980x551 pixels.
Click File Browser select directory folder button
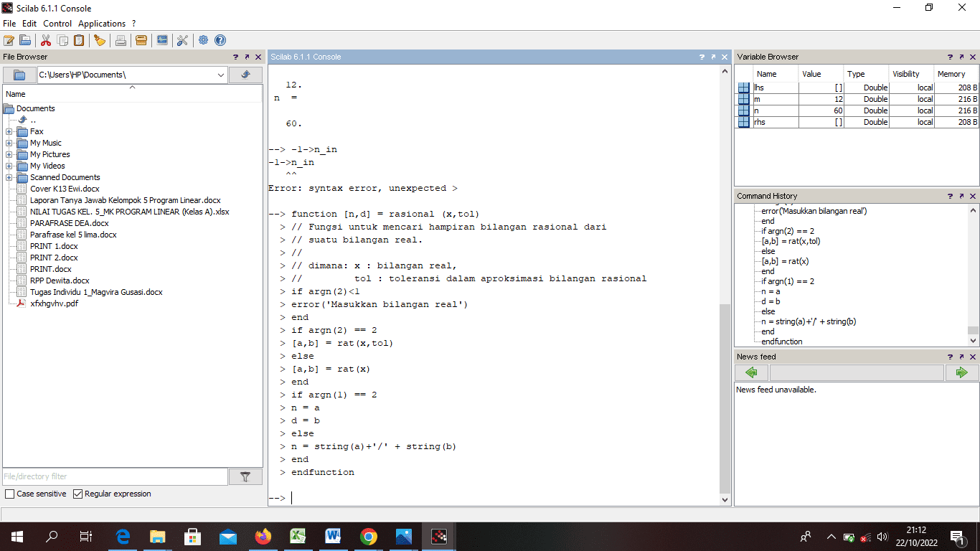(x=19, y=75)
